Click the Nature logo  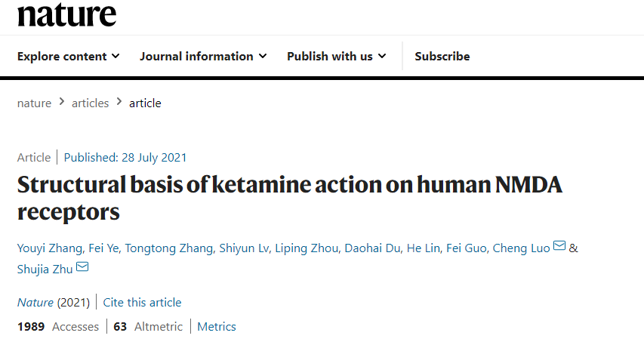coord(67,14)
